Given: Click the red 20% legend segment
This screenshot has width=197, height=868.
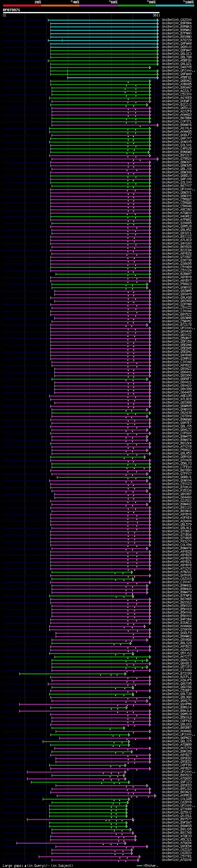Looking at the screenshot, I should (x=22, y=6).
